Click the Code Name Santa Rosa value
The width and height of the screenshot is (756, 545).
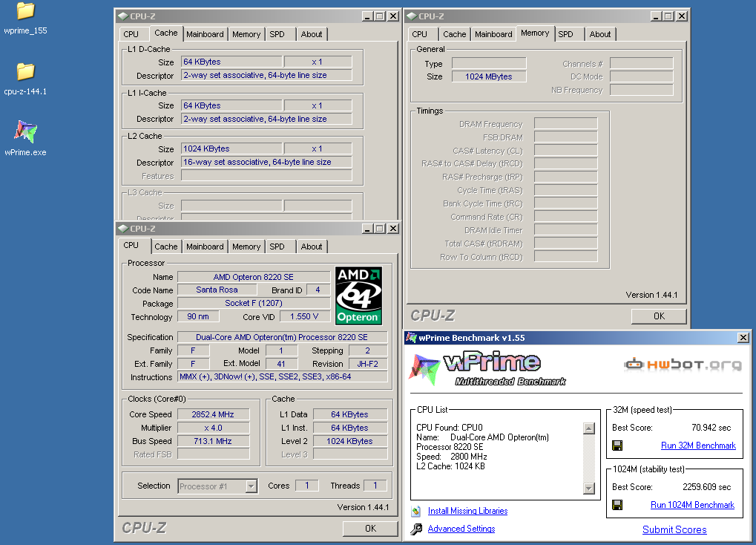click(217, 290)
